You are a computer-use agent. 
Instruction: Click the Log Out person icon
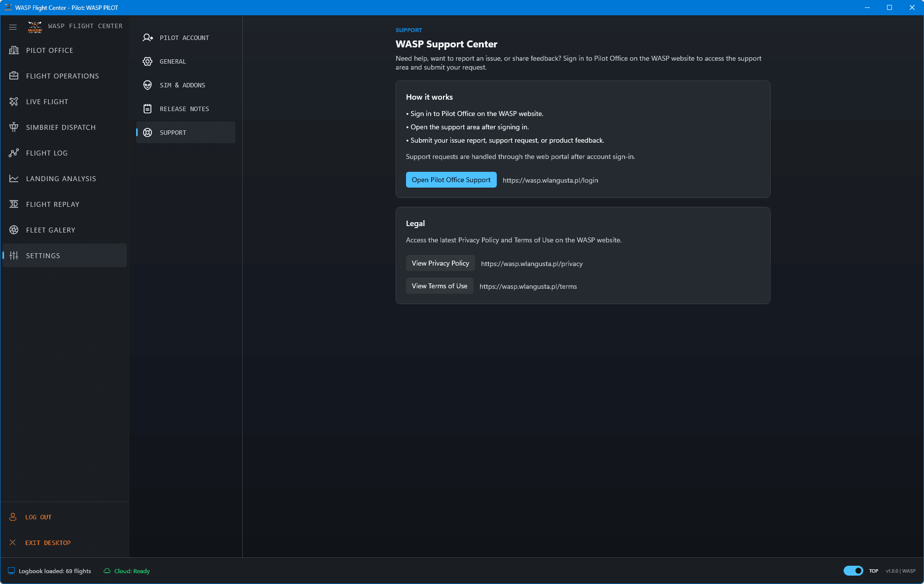13,517
